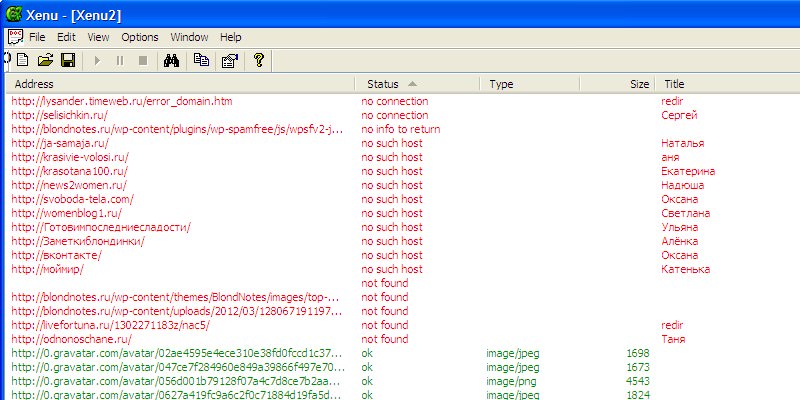The image size is (800, 400).
Task: Select the http://odnonoschane.ru/ row
Action: [403, 339]
